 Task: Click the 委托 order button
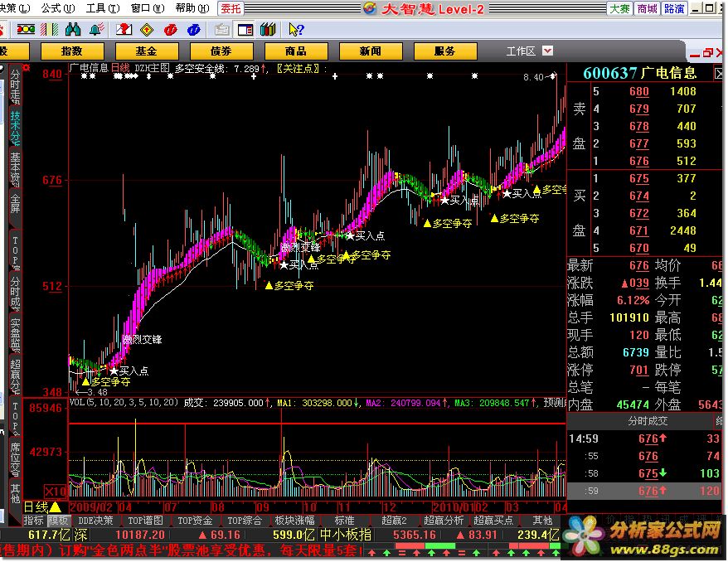(x=231, y=8)
